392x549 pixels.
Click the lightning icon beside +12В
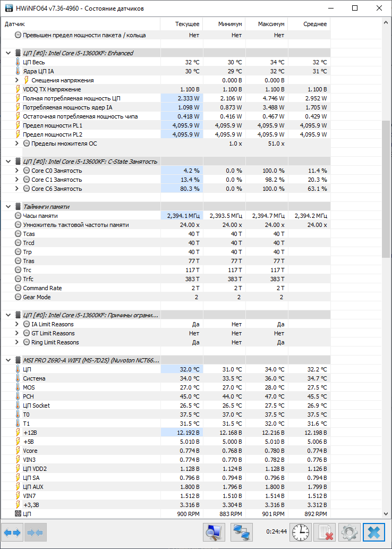point(18,433)
